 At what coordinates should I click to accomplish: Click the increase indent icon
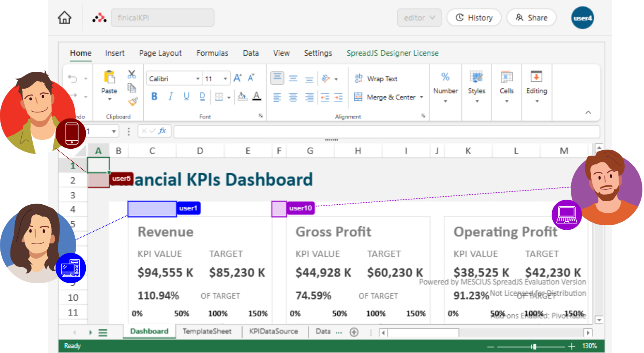click(339, 97)
